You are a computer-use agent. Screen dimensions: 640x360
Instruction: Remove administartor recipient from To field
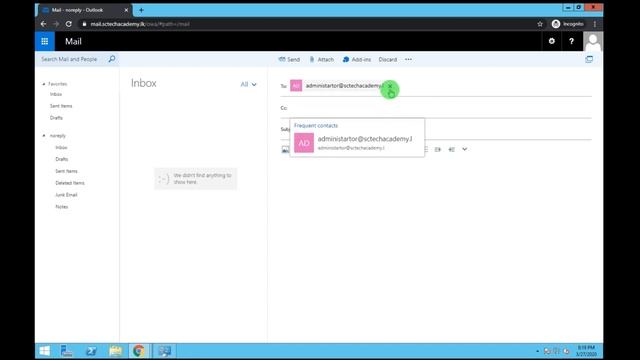(390, 86)
